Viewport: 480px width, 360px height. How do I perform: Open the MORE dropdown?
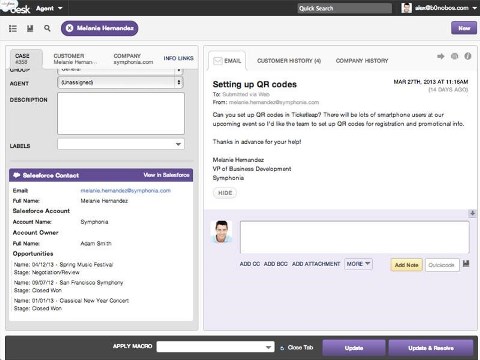(358, 264)
